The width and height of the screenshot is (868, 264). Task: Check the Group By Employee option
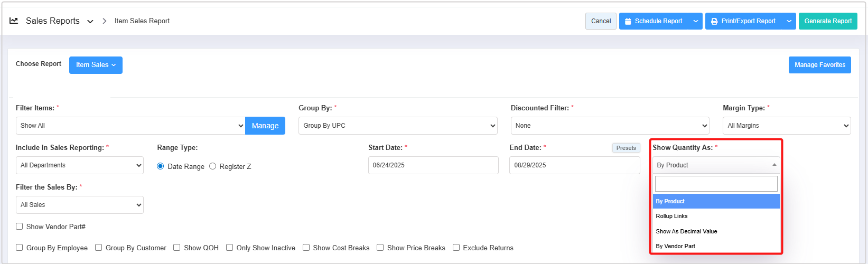coord(20,248)
